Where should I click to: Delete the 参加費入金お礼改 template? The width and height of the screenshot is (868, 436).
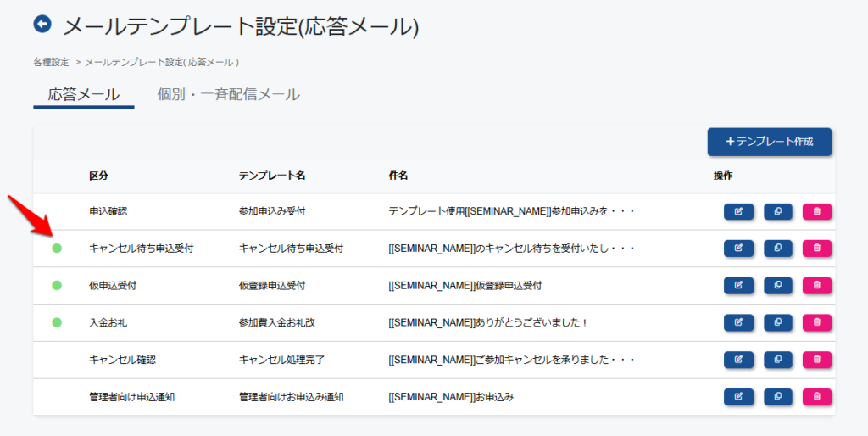coord(817,322)
